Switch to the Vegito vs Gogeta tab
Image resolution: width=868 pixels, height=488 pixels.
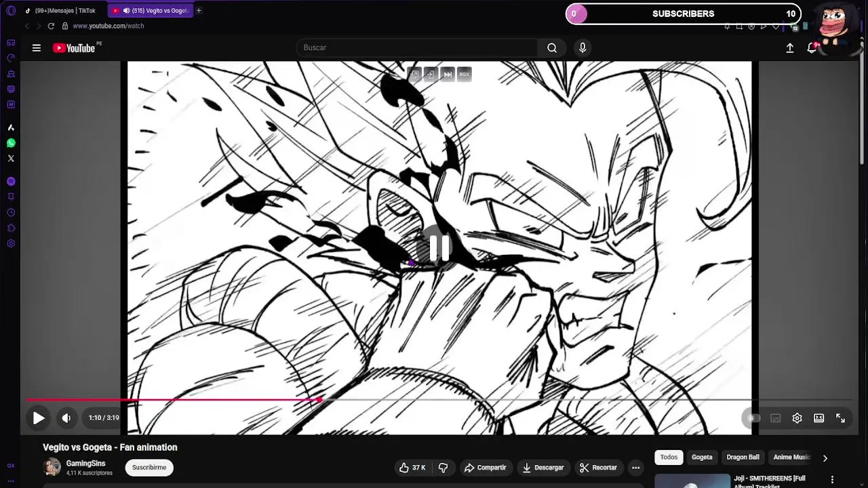pyautogui.click(x=151, y=11)
